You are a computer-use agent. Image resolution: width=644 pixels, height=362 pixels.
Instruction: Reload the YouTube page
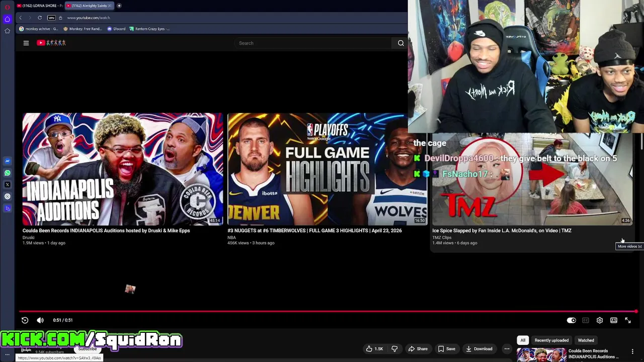coord(40,18)
